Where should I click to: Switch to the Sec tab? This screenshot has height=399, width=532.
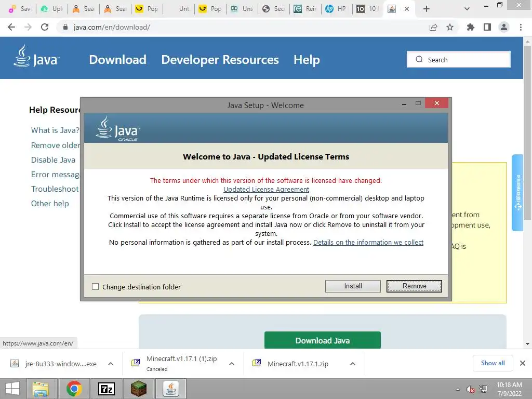click(273, 9)
